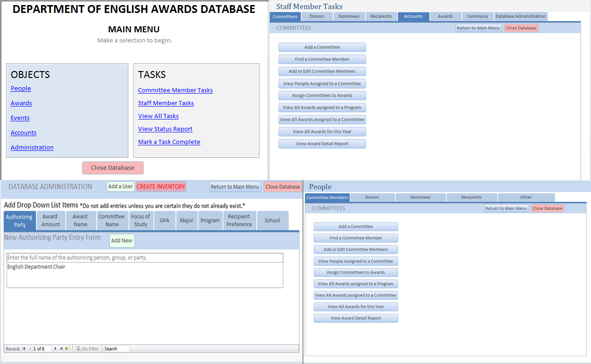Open the Staff Member Tasks link
The image size is (591, 364).
(166, 103)
